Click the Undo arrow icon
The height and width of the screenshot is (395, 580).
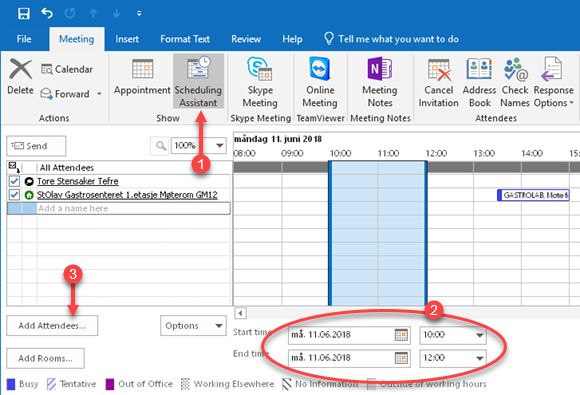47,13
